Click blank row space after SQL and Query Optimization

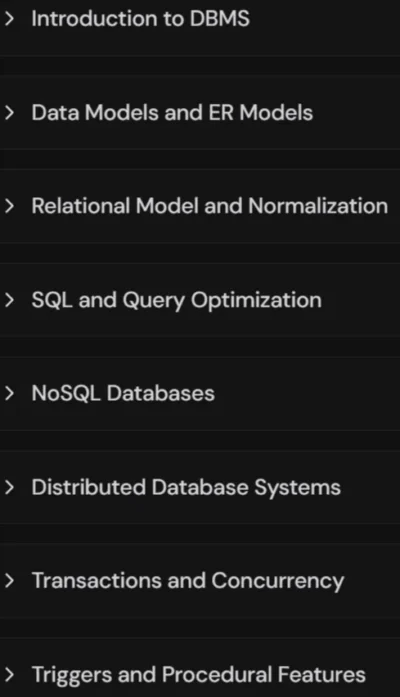(361, 300)
